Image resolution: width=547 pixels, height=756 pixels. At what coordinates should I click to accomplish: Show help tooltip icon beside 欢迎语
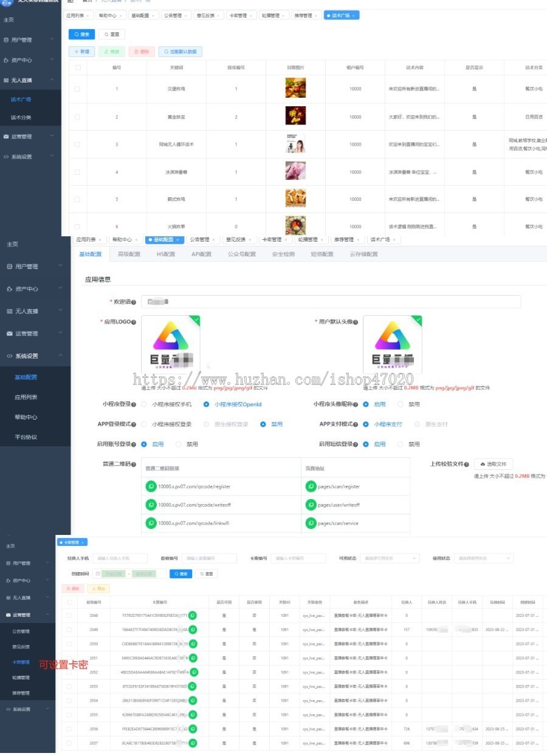[134, 302]
